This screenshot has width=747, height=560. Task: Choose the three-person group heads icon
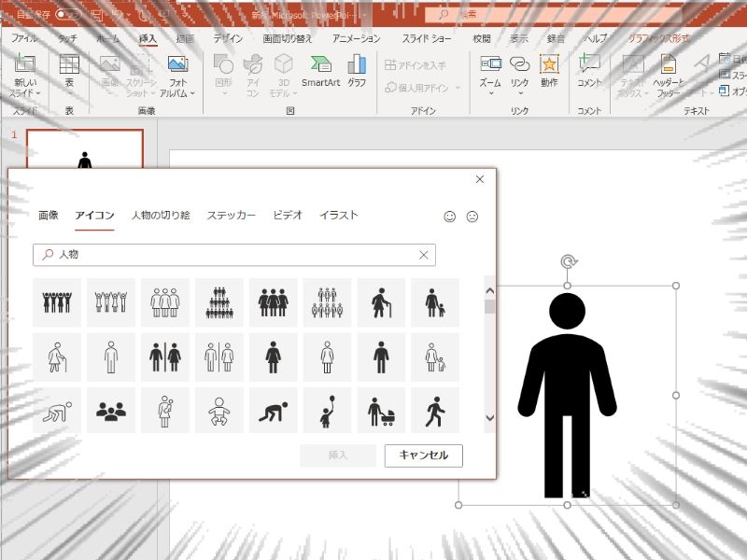111,411
